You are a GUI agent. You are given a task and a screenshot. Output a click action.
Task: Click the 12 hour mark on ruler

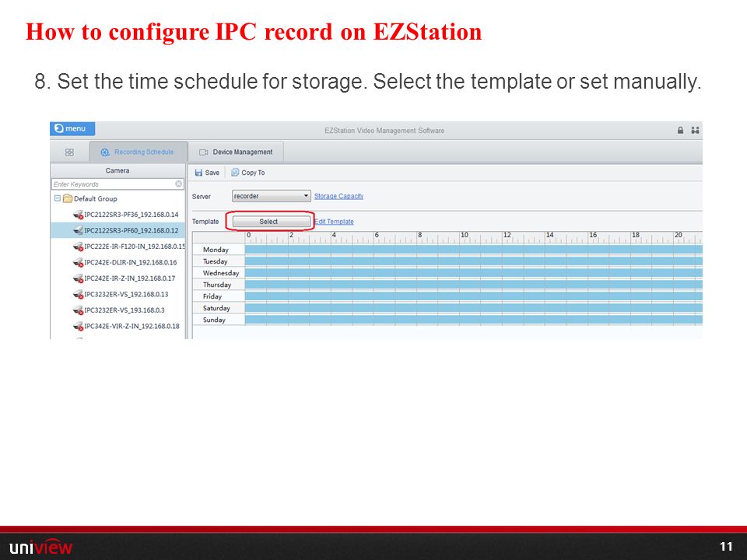coord(507,235)
